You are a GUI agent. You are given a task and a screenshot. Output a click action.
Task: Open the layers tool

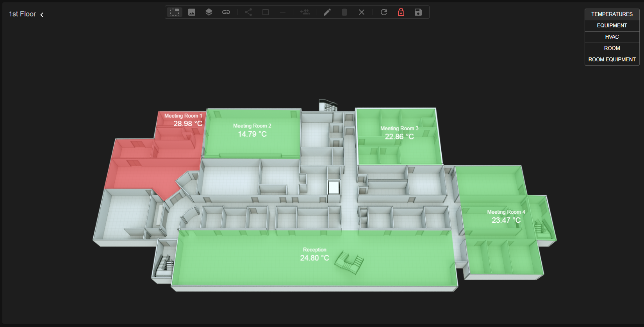click(209, 12)
